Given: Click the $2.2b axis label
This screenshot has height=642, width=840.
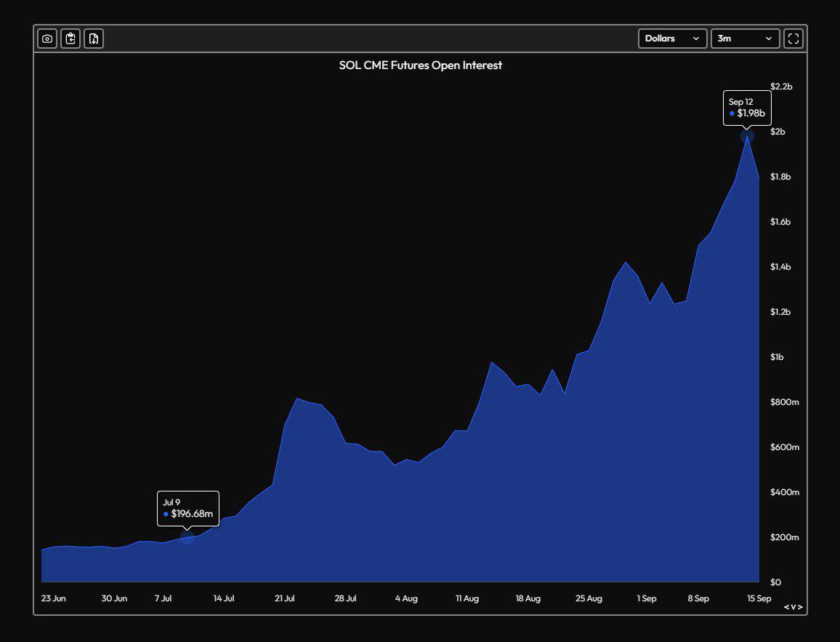Looking at the screenshot, I should coord(783,86).
